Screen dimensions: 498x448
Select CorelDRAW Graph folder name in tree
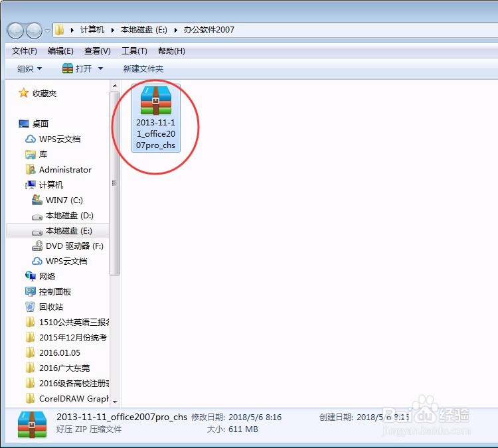click(74, 398)
